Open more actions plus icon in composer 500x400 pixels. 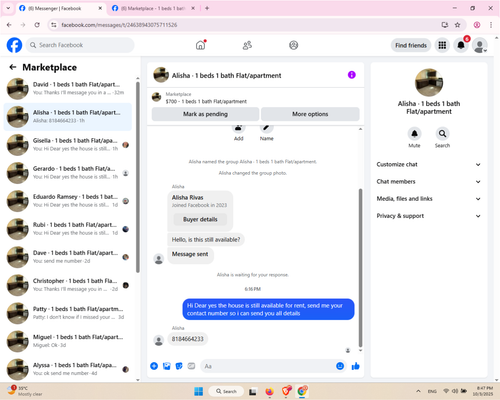point(154,366)
